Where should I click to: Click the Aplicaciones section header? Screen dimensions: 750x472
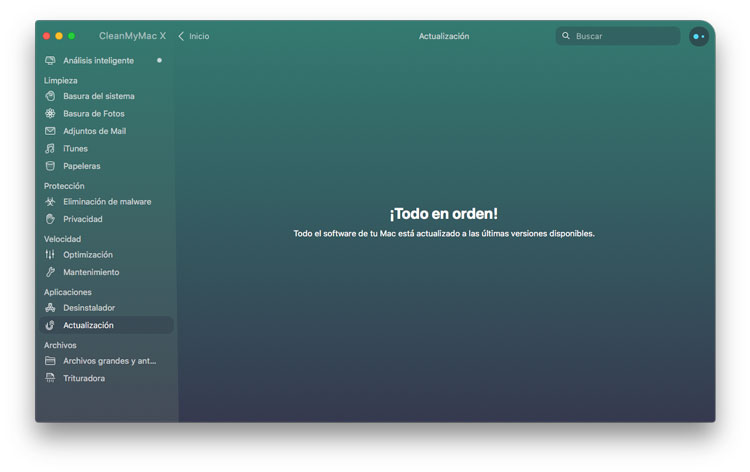[x=68, y=292]
